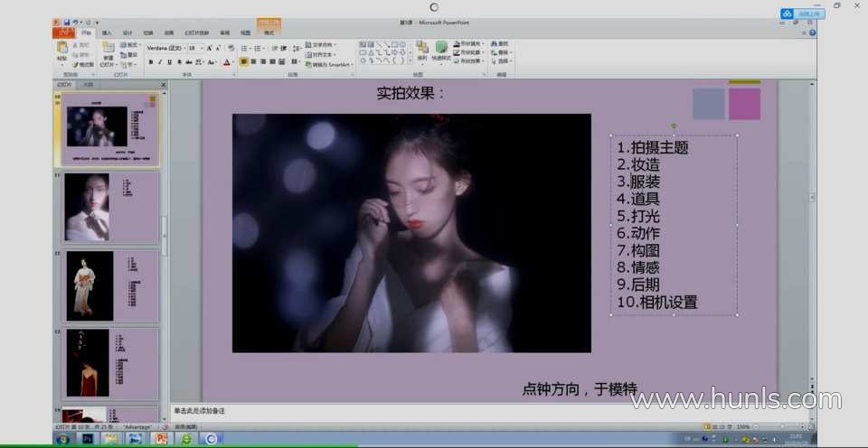Image resolution: width=868 pixels, height=448 pixels.
Task: Click the blue-gray square on slide
Action: 709,104
